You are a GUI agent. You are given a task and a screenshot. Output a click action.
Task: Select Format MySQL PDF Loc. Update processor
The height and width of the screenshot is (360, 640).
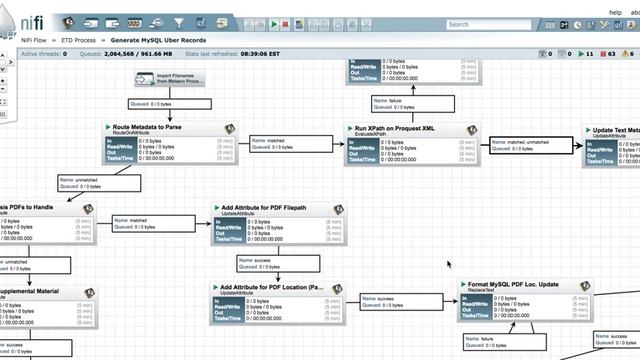[525, 301]
